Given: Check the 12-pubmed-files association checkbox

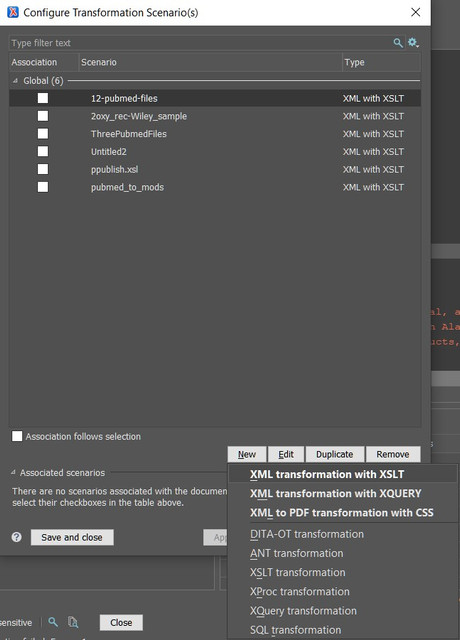Looking at the screenshot, I should [43, 98].
